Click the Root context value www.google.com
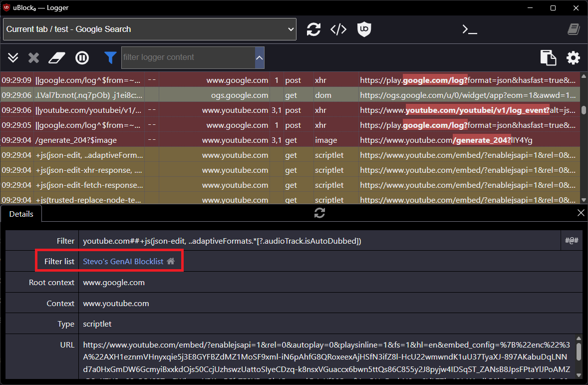 click(114, 283)
